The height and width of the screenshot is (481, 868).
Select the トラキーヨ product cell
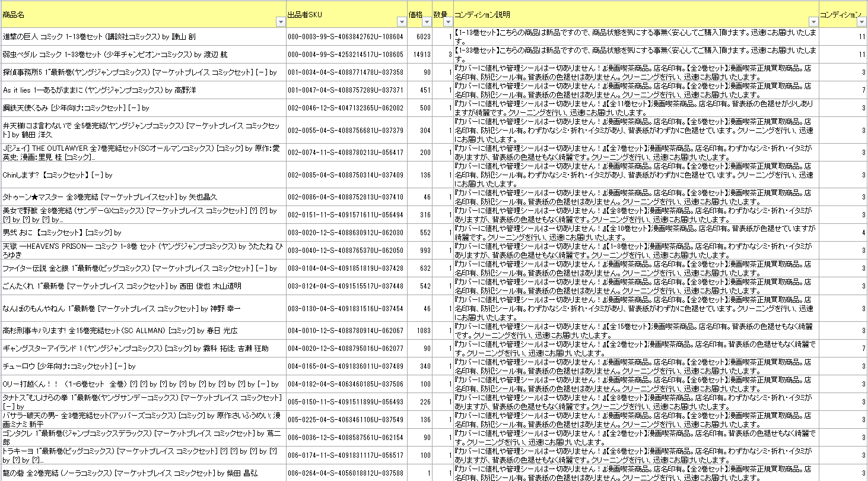click(x=143, y=455)
